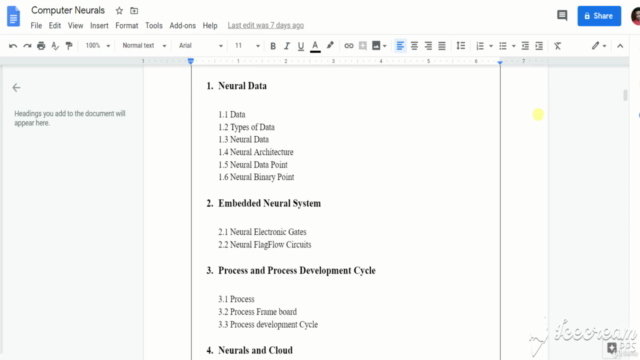
Task: Open comment history icon
Action: point(562,16)
